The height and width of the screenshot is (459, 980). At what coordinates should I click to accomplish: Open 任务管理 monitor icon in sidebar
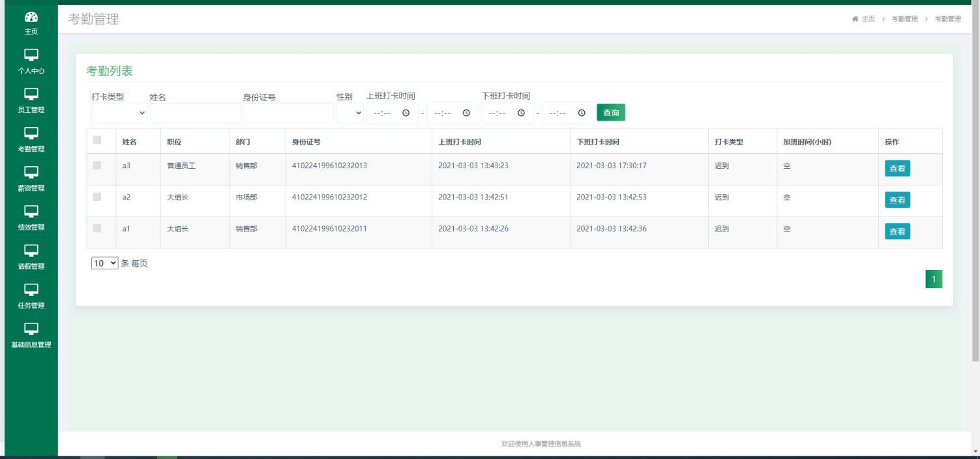point(31,289)
